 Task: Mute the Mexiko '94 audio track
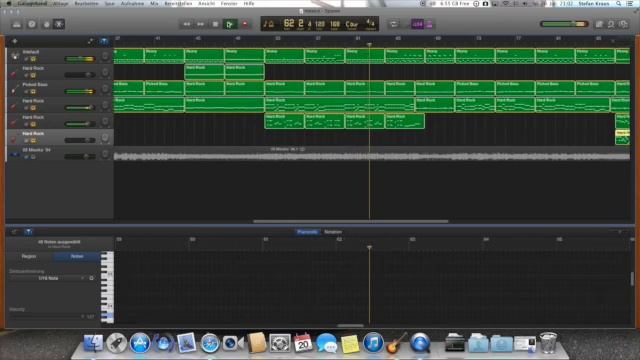(x=26, y=157)
